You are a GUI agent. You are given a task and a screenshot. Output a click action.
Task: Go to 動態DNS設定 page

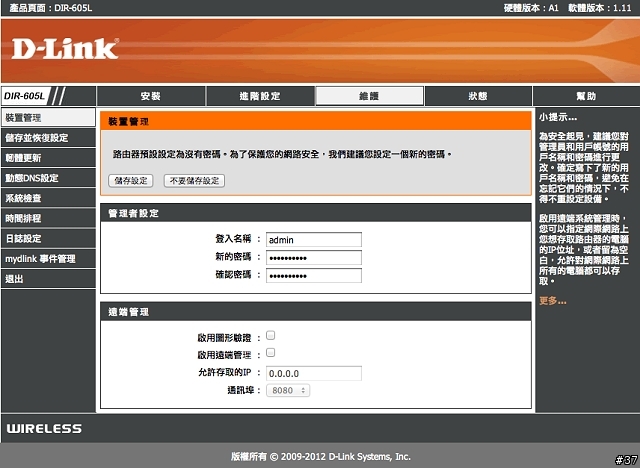48,178
